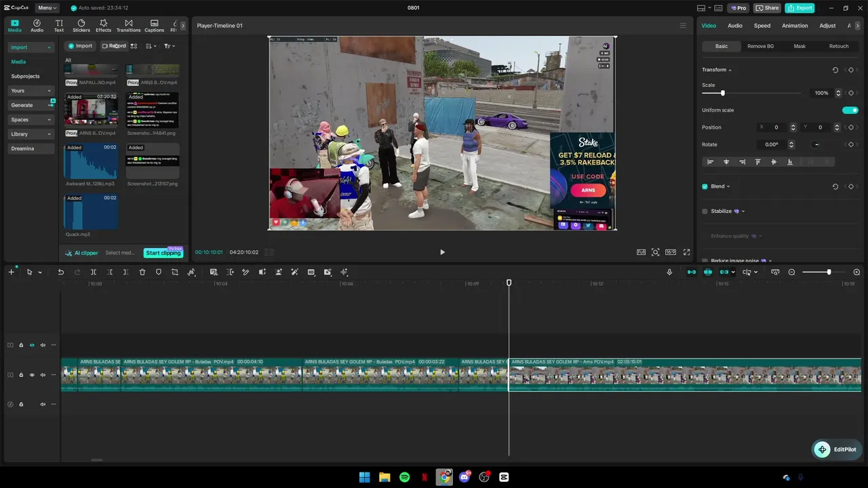This screenshot has width=868, height=488.
Task: Open the Captions panel
Action: click(x=154, y=26)
